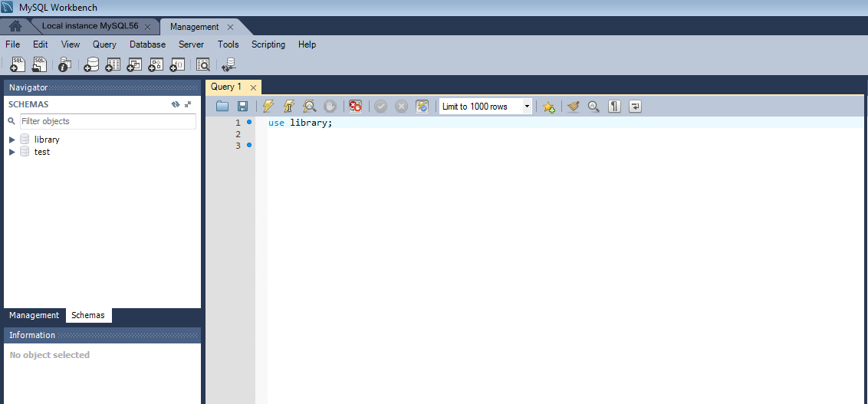Select the Query 1 editor tab

[226, 87]
